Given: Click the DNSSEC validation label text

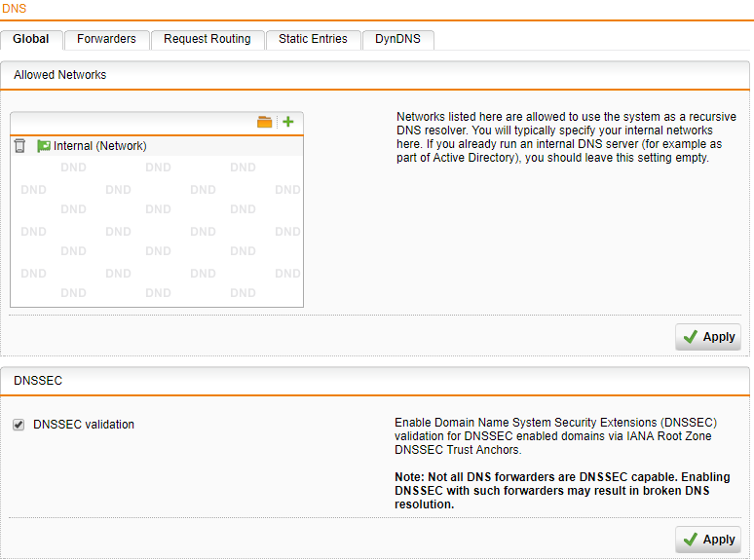Looking at the screenshot, I should point(84,425).
